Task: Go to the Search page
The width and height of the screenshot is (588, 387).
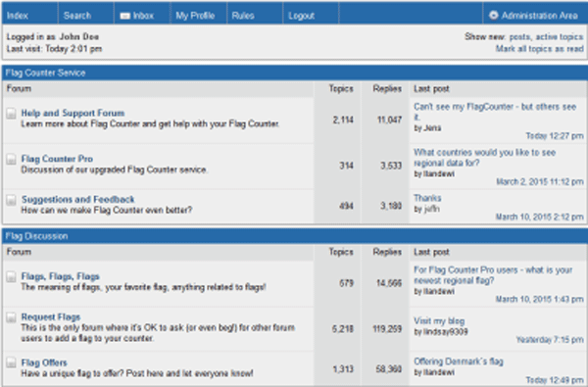Action: click(77, 16)
